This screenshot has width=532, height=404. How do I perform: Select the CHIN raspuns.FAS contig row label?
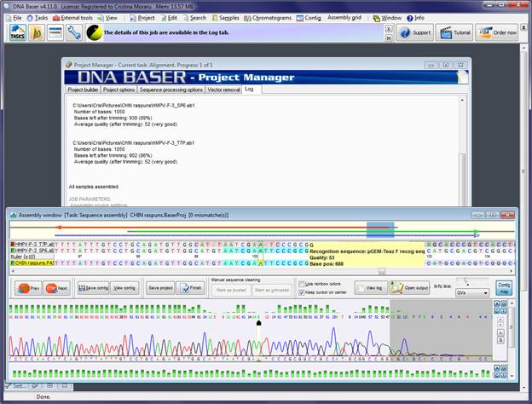(x=32, y=263)
